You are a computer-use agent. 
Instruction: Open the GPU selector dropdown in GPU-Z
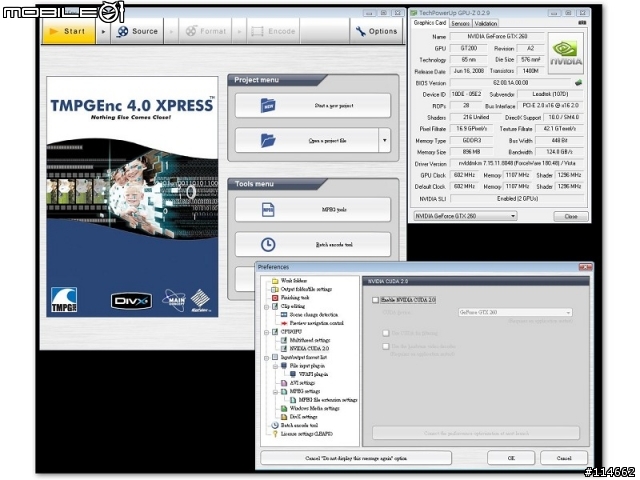[465, 216]
